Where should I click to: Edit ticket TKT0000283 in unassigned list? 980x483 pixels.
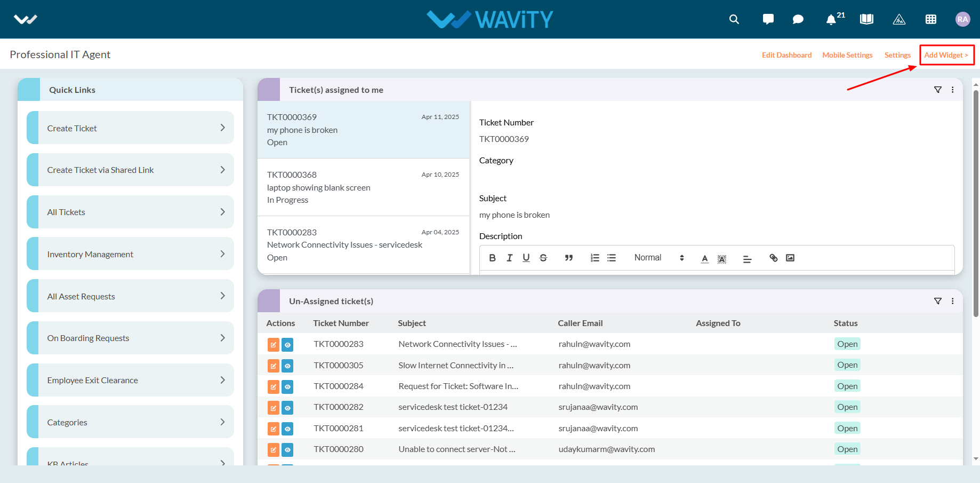(x=273, y=345)
